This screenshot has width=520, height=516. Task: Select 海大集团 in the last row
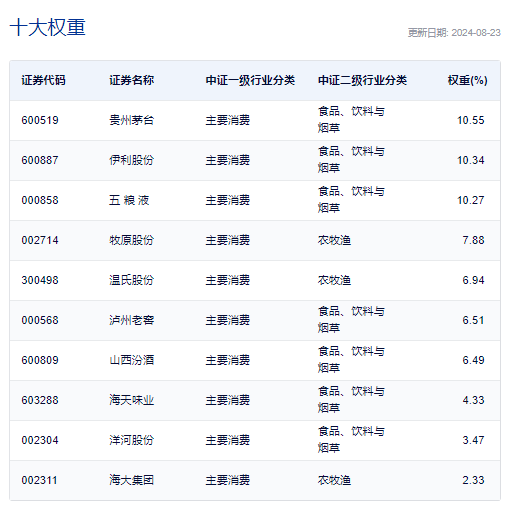(132, 480)
